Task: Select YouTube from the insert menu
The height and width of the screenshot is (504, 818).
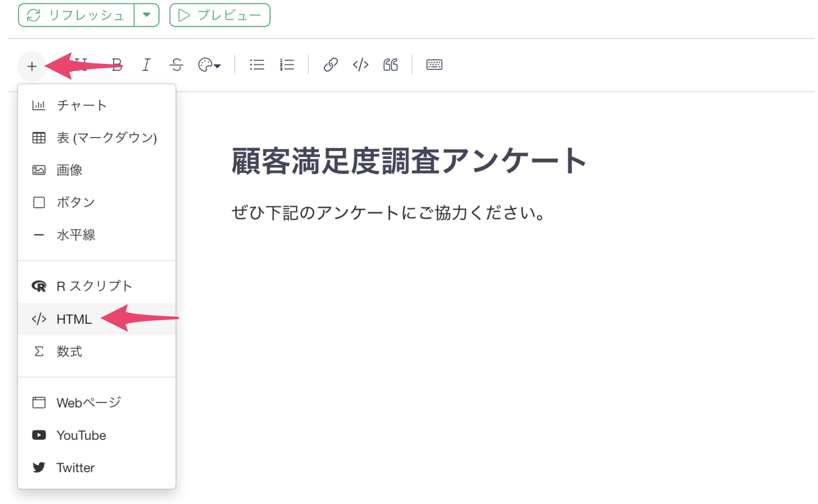Action: tap(97, 435)
